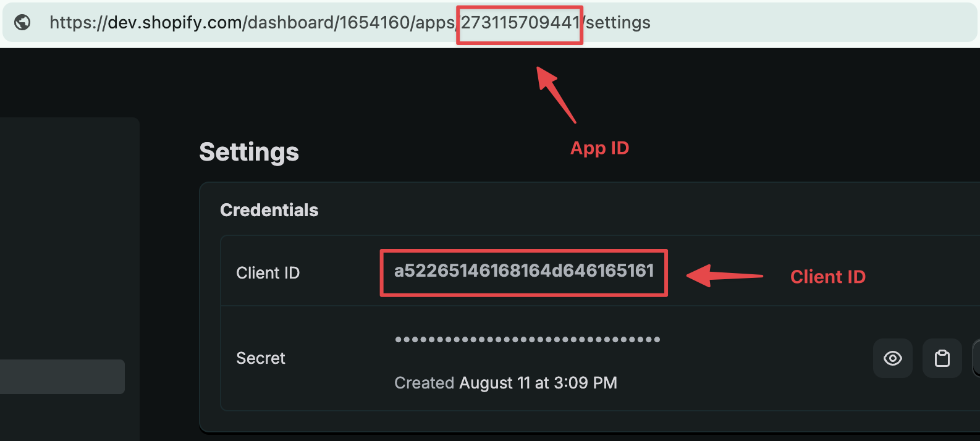Screen dimensions: 980x441
Task: Click inside the browser address bar
Action: pyautogui.click(x=433, y=23)
